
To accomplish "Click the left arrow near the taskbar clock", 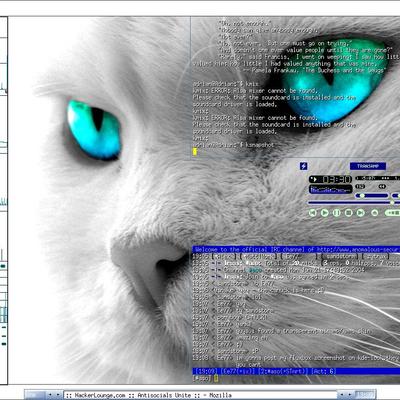I will [x=341, y=395].
